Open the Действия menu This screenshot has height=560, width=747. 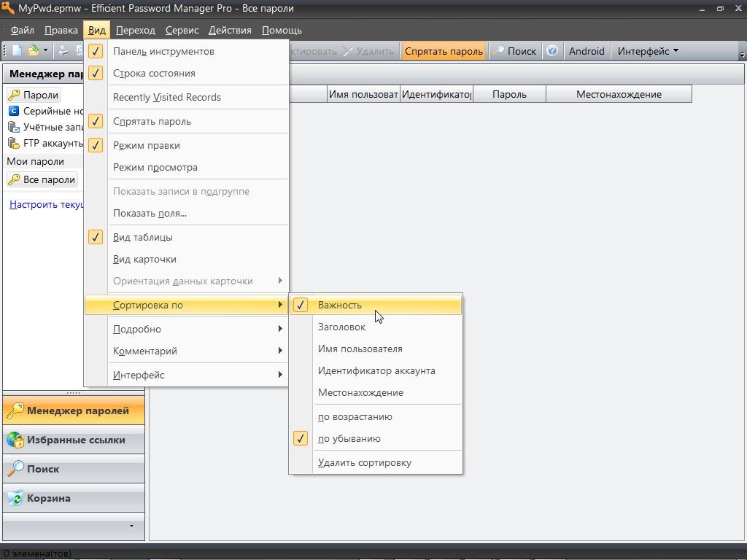pyautogui.click(x=230, y=30)
